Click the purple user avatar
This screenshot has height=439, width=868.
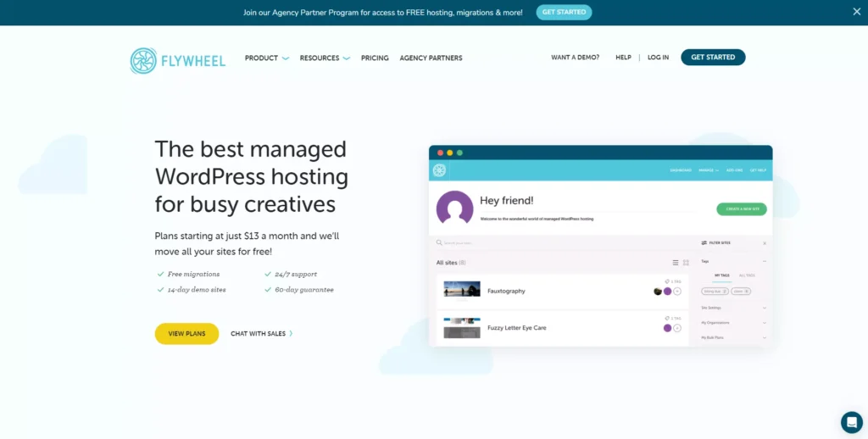tap(454, 208)
